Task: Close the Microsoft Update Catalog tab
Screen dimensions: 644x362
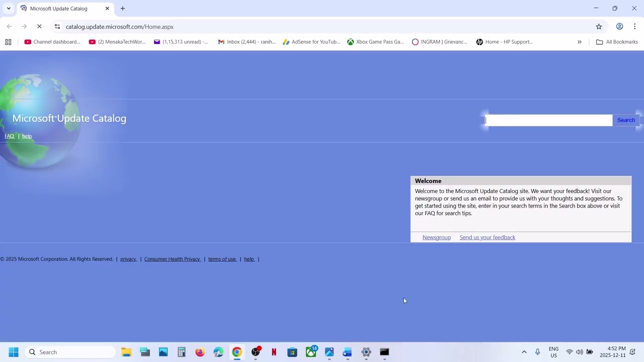Action: [107, 9]
